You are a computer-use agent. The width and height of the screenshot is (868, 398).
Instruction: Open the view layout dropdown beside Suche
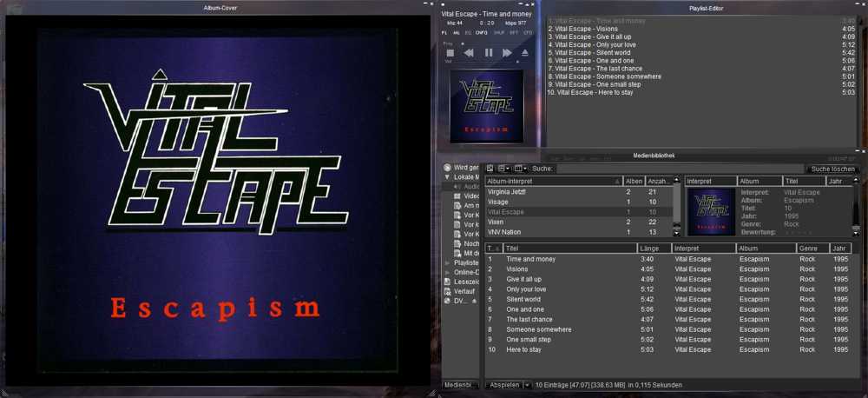click(x=519, y=169)
